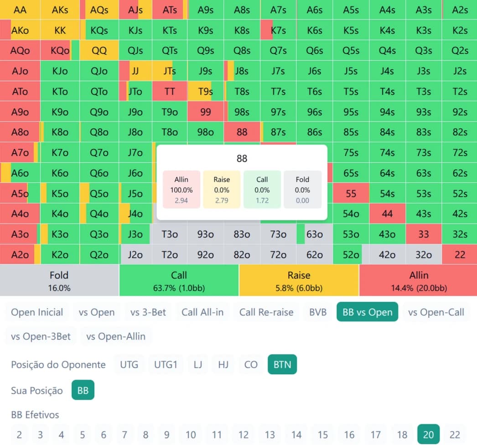Select the BB position chip
The image size is (477, 448).
pyautogui.click(x=83, y=390)
